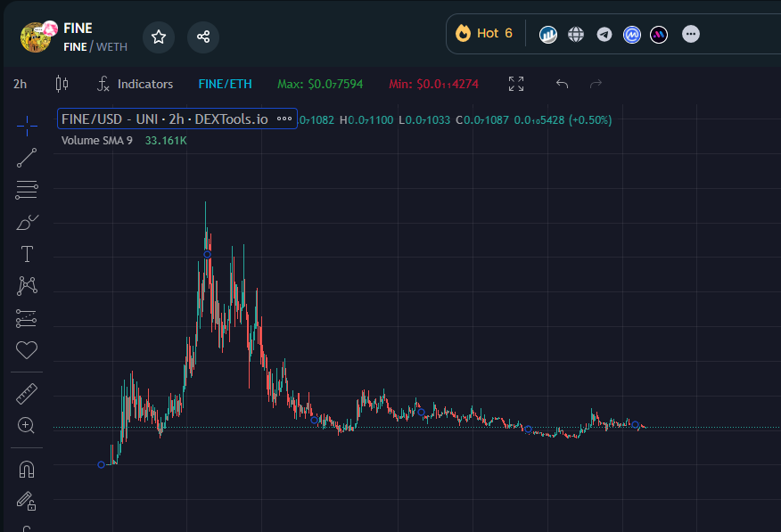781x532 pixels.
Task: Click the Volume SMA value 33.161K
Action: [166, 140]
